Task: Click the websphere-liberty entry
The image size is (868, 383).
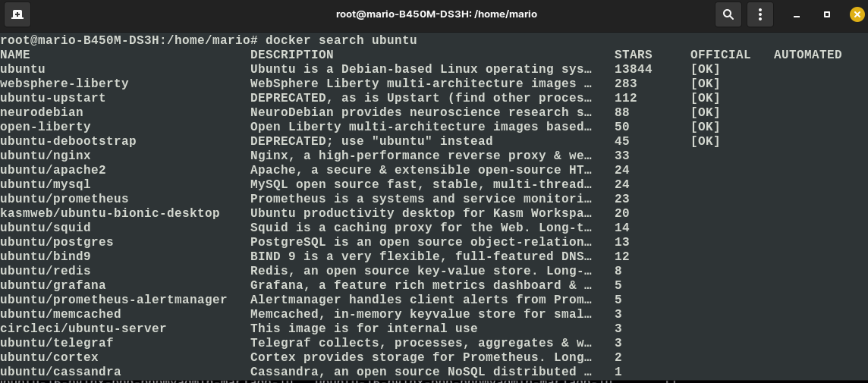Action: tap(64, 83)
